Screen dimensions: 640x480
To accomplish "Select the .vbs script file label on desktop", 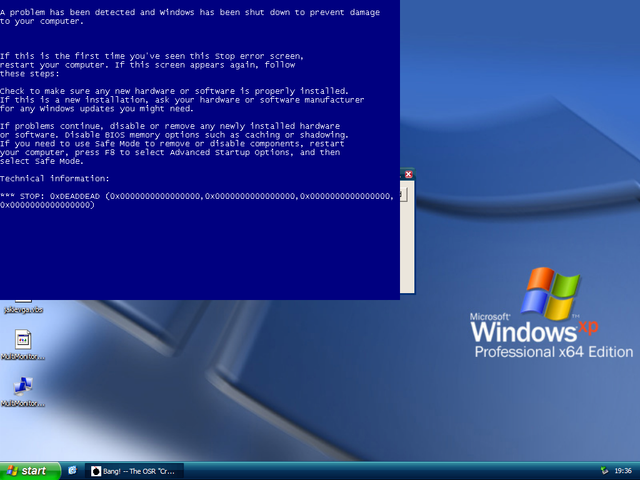I will click(23, 310).
